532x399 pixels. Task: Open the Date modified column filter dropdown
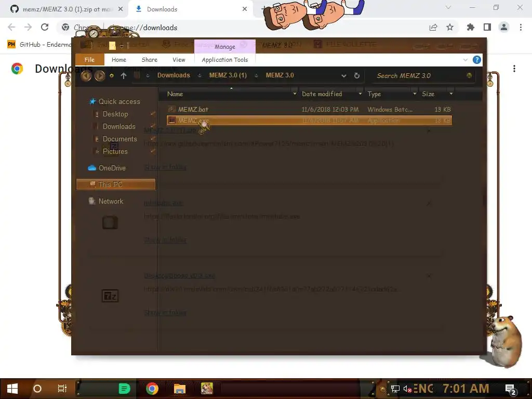360,94
